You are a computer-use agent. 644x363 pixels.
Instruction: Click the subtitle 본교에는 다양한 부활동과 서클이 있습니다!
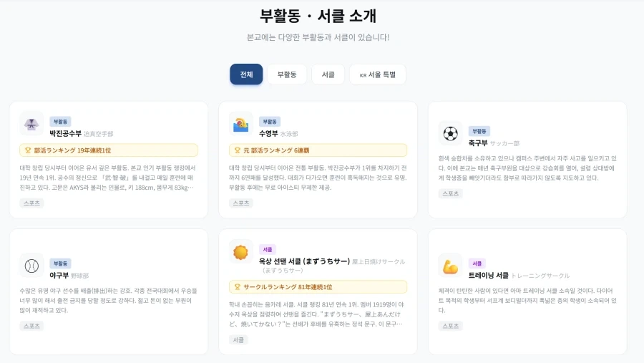click(x=318, y=37)
